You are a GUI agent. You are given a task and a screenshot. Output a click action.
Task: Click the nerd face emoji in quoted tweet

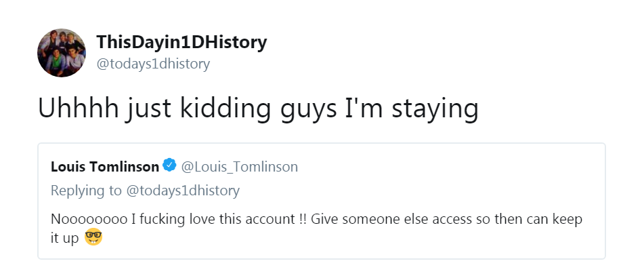(93, 238)
